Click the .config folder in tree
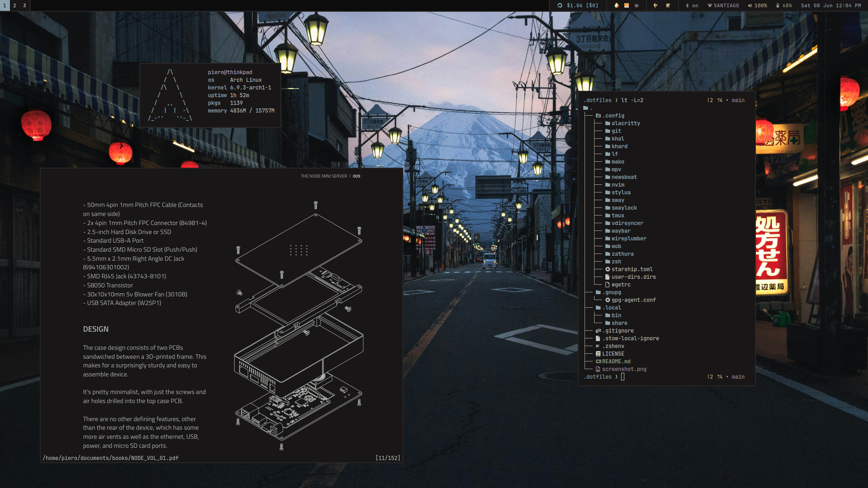 [x=613, y=116]
